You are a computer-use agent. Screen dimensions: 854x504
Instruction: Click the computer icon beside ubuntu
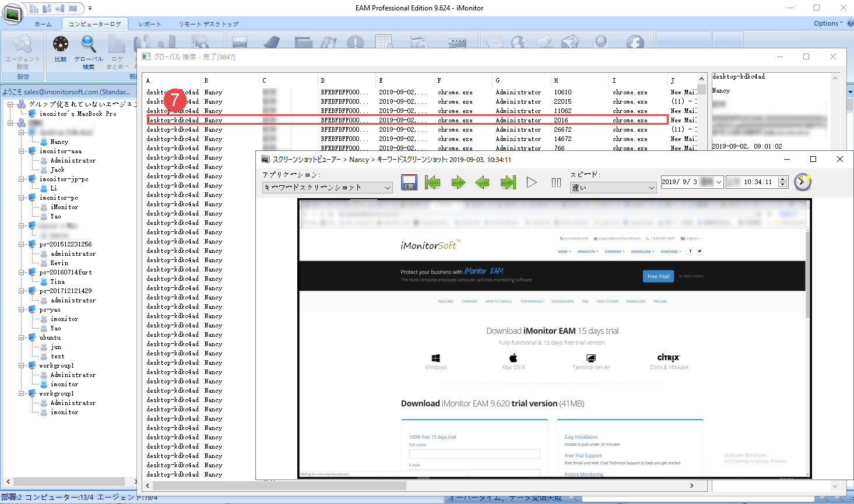tap(33, 337)
